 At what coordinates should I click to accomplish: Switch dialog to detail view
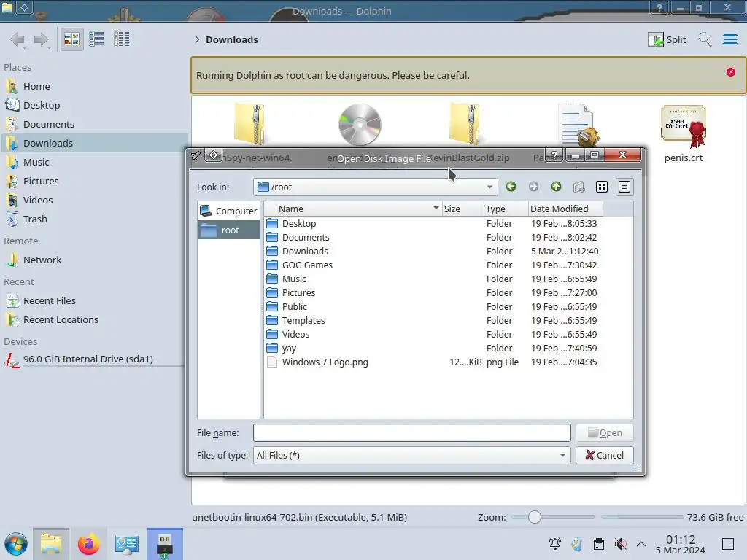[x=624, y=187]
